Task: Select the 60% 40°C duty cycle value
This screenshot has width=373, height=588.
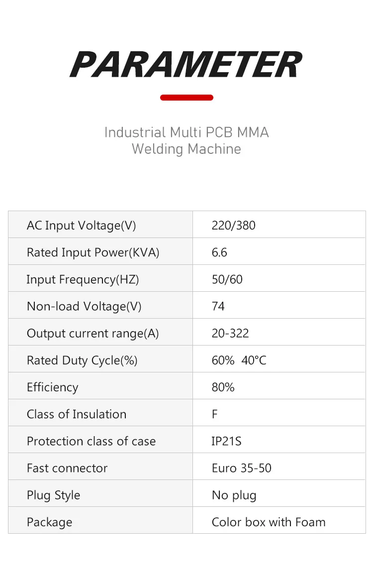Action: click(239, 360)
